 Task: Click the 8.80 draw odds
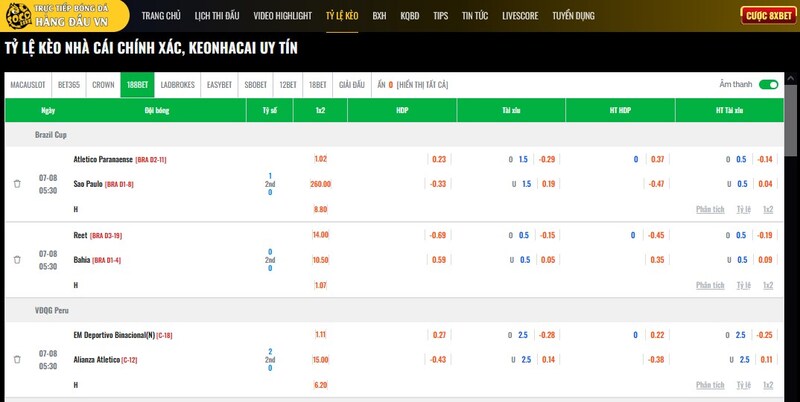tap(320, 209)
